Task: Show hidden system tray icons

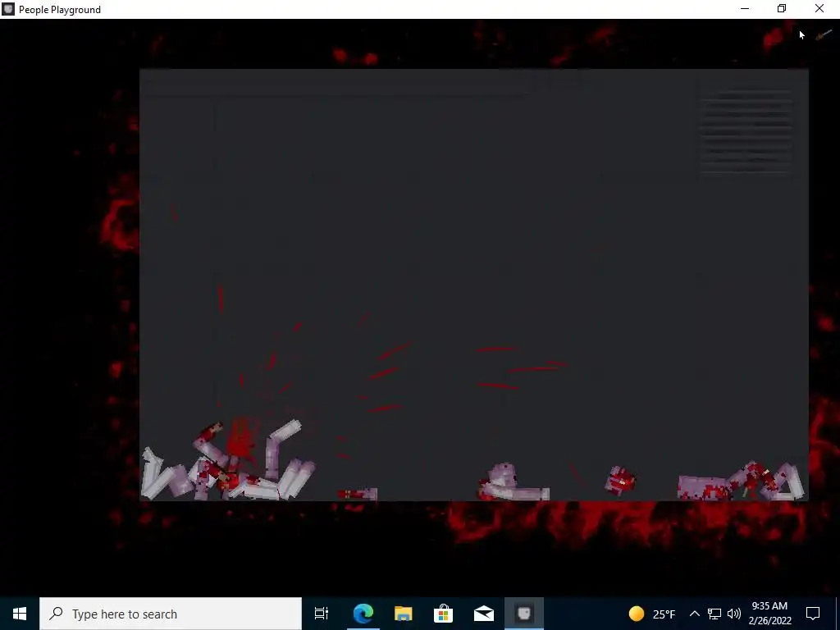Action: tap(694, 614)
